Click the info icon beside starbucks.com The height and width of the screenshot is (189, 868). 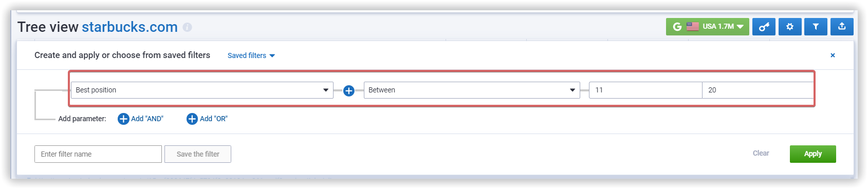(188, 27)
